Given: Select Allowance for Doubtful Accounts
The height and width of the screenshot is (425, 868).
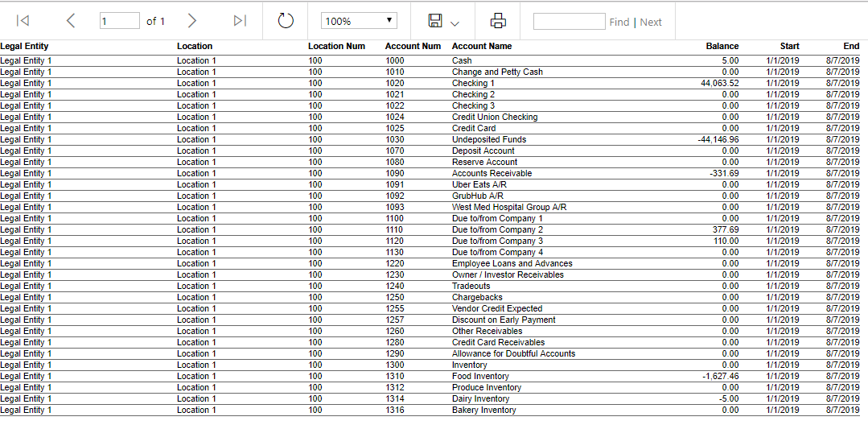Looking at the screenshot, I should pyautogui.click(x=514, y=353).
